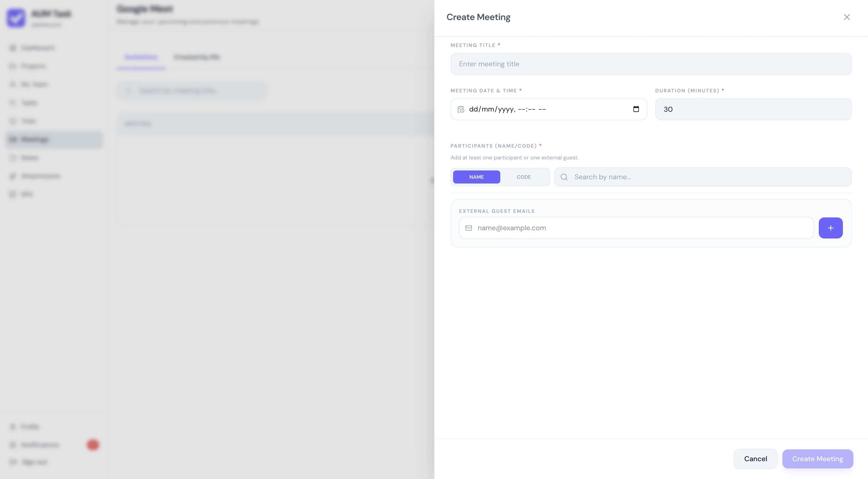Open the blurred Created by Me tab

(x=197, y=57)
